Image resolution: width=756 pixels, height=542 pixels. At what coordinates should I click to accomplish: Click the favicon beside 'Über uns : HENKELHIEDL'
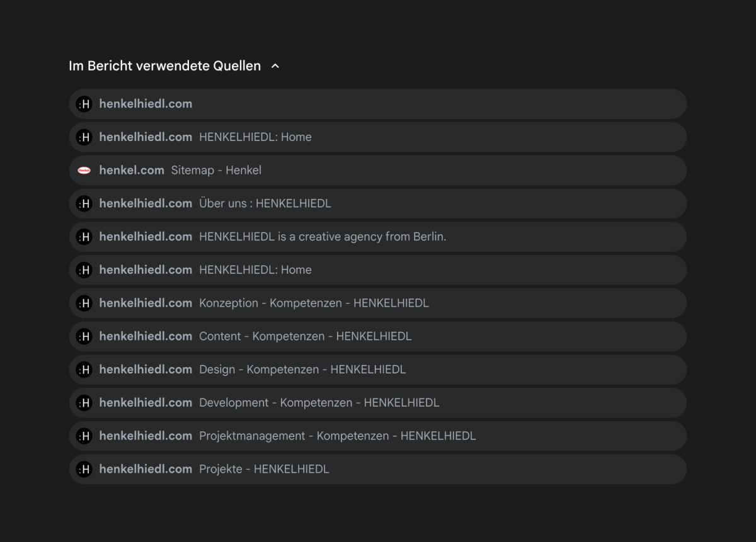[x=84, y=203]
